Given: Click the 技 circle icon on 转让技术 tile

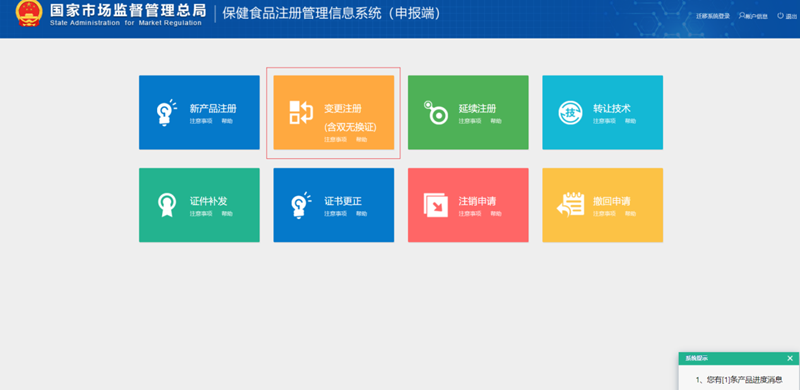Looking at the screenshot, I should (570, 113).
